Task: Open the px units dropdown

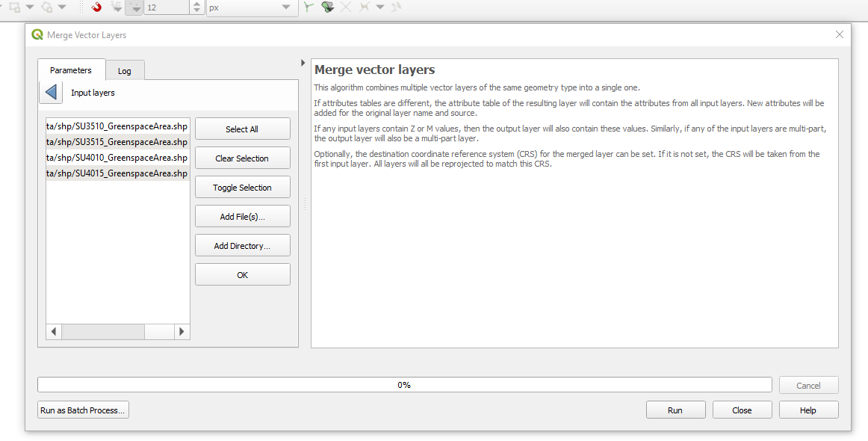Action: (x=252, y=7)
